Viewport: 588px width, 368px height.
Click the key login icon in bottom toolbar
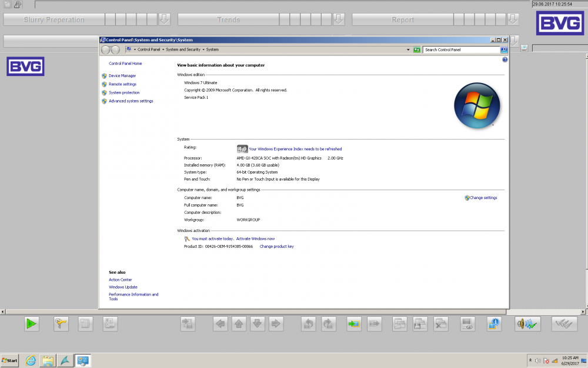point(61,324)
